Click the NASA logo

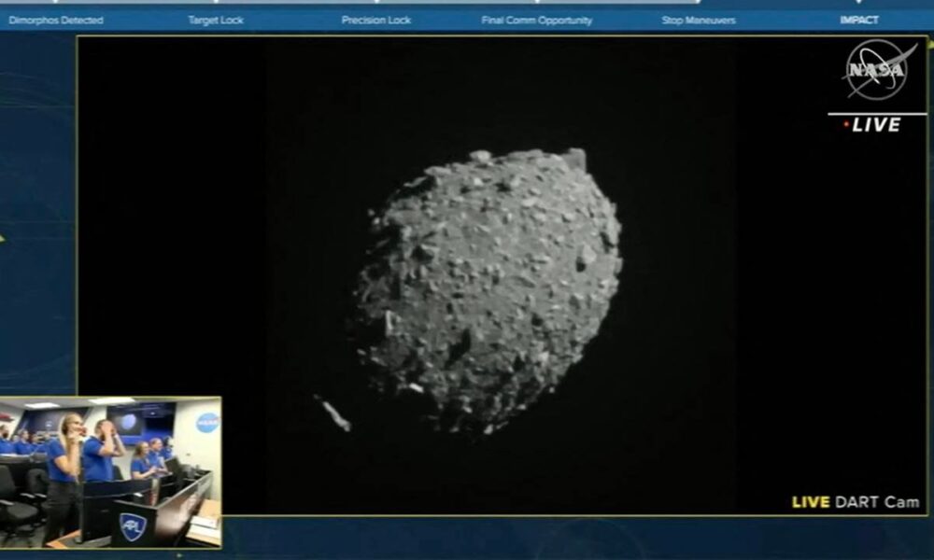click(x=879, y=70)
